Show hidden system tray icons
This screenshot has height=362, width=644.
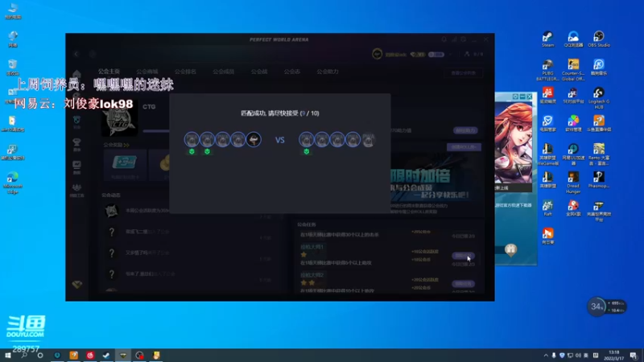coord(546,356)
